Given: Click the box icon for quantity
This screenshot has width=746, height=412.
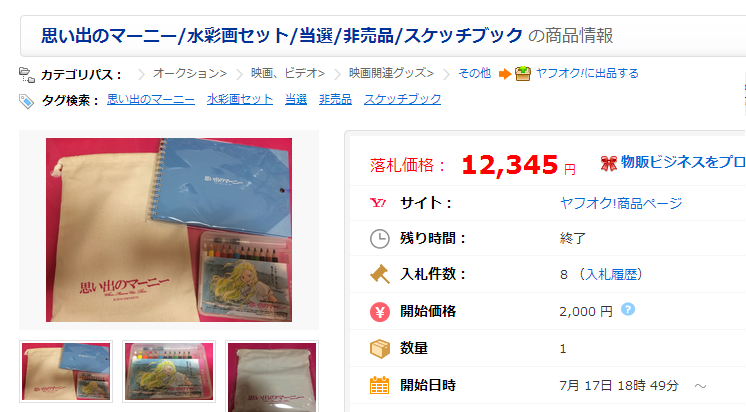Looking at the screenshot, I should (380, 348).
